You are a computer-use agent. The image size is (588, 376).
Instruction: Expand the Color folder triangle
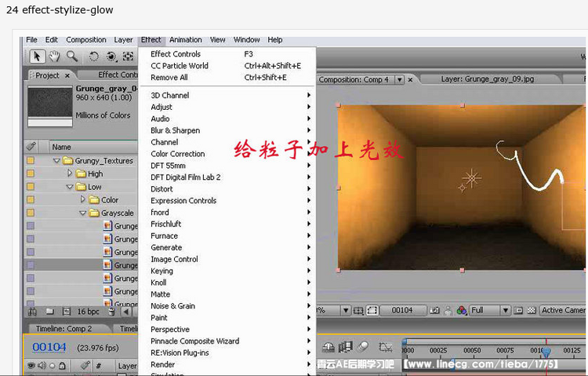coord(83,199)
